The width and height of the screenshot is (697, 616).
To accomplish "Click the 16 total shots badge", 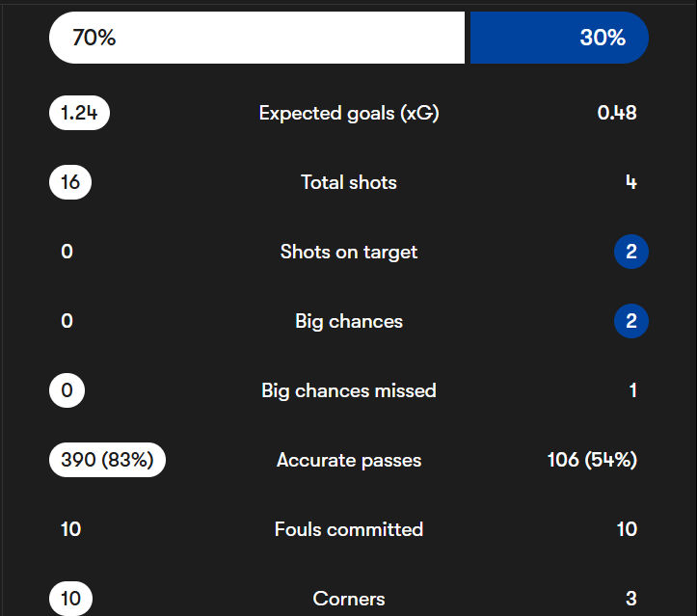I will point(70,182).
